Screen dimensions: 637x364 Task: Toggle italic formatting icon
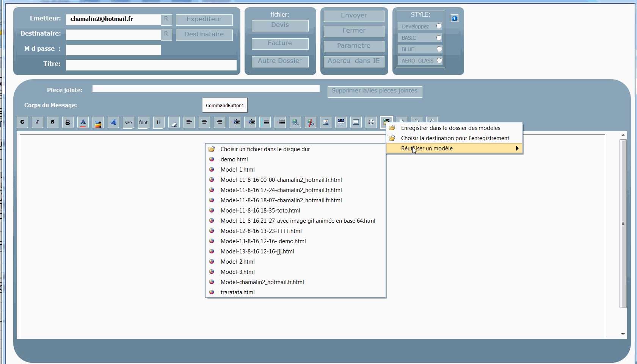(x=38, y=122)
